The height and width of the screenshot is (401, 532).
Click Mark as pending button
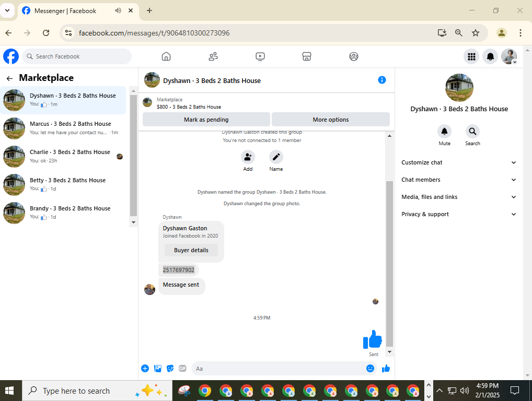206,120
